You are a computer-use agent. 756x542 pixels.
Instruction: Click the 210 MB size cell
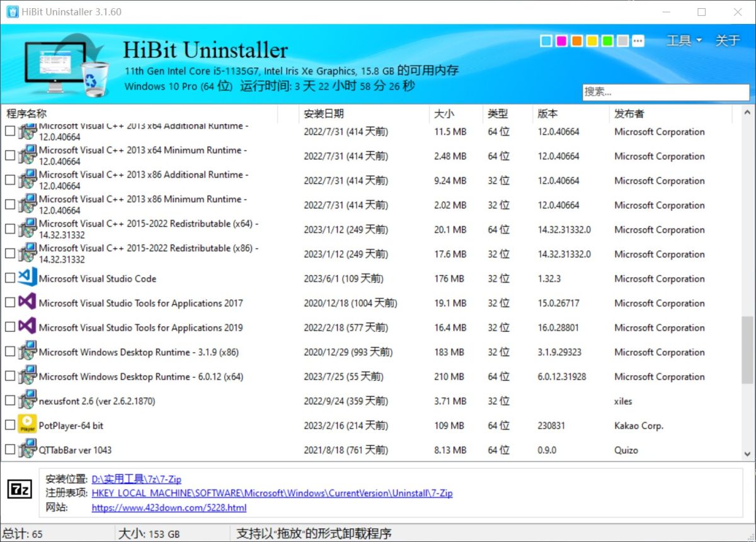449,376
